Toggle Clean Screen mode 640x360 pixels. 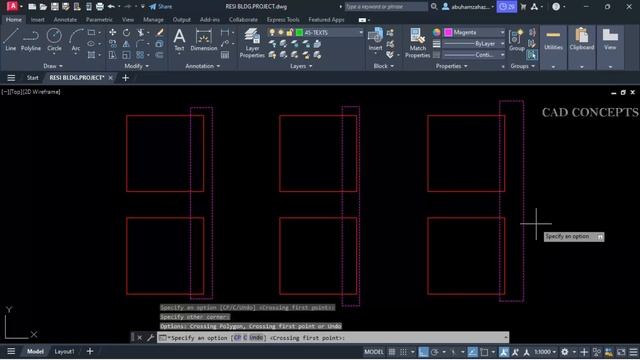pos(621,352)
